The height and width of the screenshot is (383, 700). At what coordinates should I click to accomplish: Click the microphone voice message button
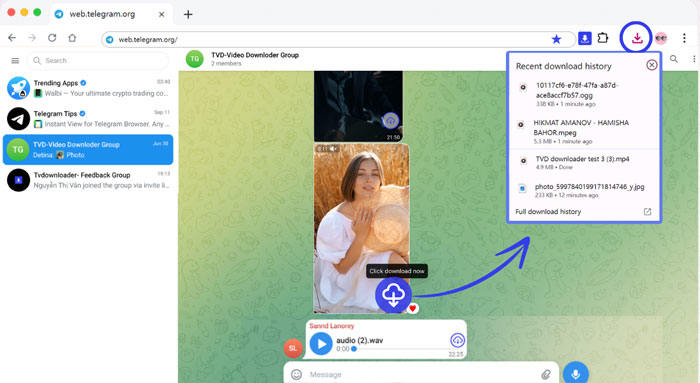(575, 373)
